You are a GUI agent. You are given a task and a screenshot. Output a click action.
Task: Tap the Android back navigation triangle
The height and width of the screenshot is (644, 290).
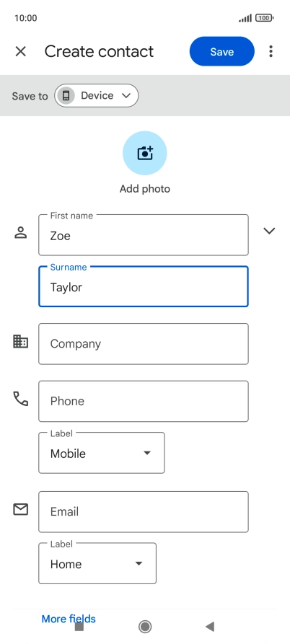(x=210, y=627)
